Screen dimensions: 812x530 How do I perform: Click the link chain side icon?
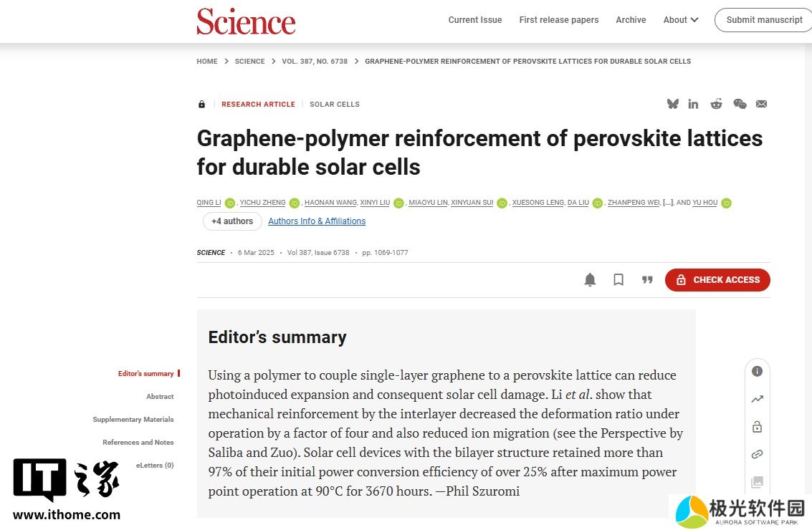pos(757,454)
